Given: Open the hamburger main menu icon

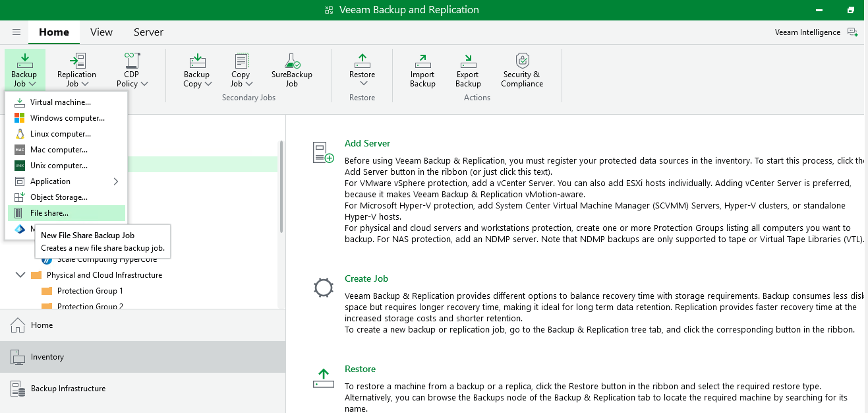Looking at the screenshot, I should (16, 32).
